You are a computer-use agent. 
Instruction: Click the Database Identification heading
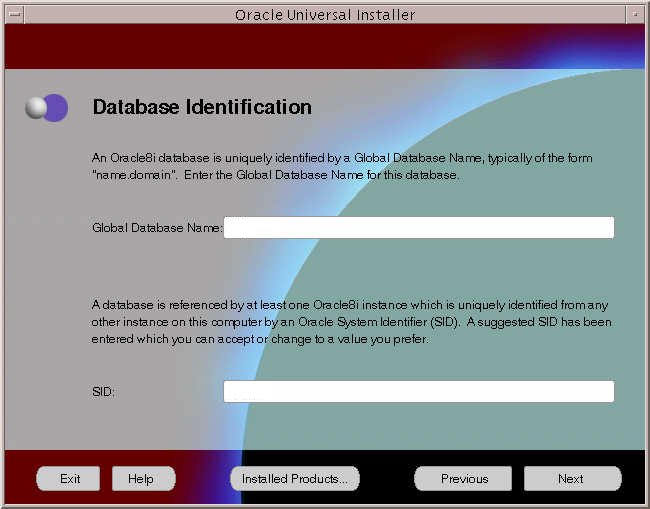[x=202, y=107]
